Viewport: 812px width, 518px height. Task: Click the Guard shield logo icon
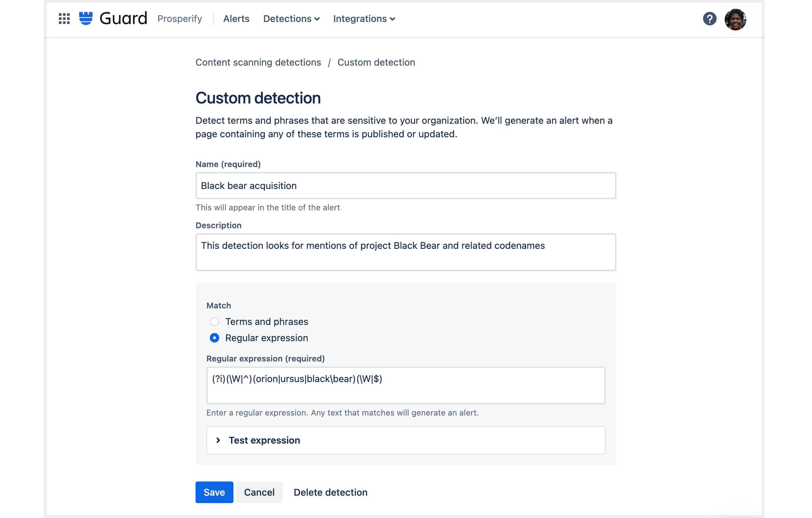coord(86,18)
